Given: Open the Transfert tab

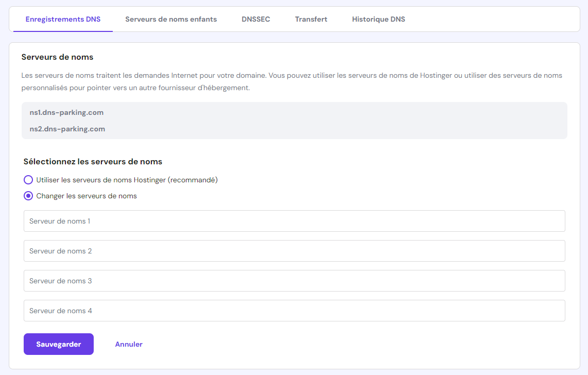Looking at the screenshot, I should point(311,19).
